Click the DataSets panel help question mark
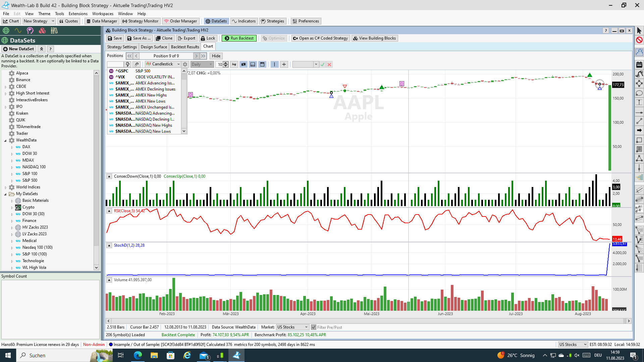Image resolution: width=644 pixels, height=362 pixels. [x=50, y=49]
